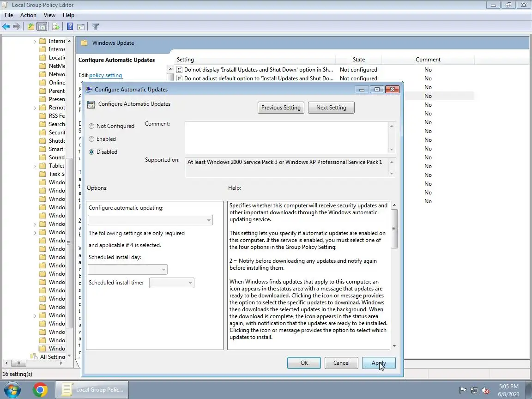532x399 pixels.
Task: Click Help pane scroll down arrow
Action: pos(394,346)
